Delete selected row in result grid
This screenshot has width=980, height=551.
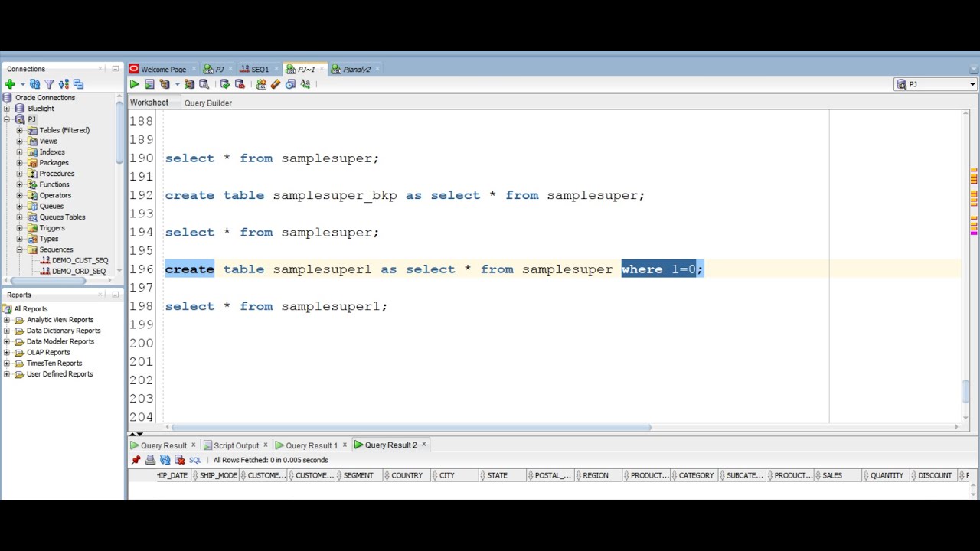tap(180, 460)
